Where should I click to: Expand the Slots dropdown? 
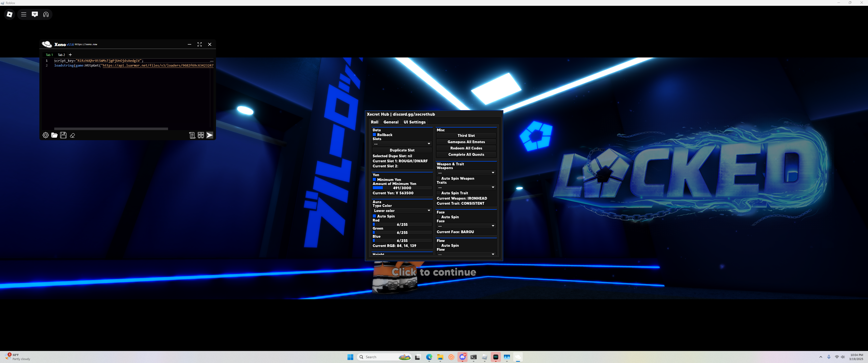(x=402, y=144)
